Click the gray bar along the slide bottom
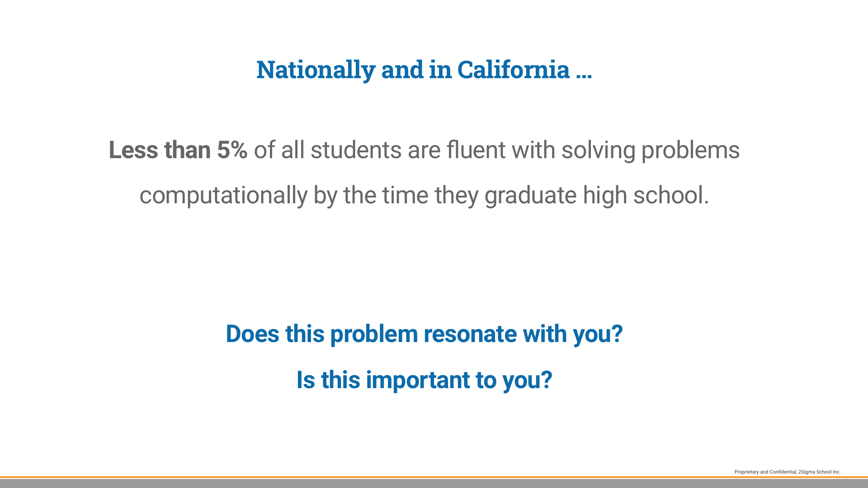 (x=434, y=483)
